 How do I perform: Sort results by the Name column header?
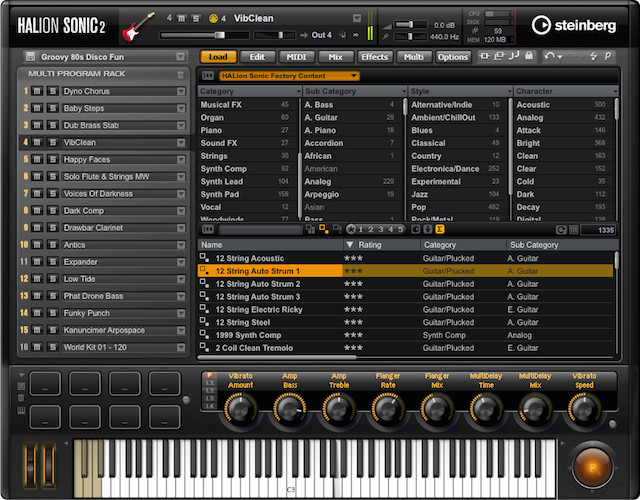click(270, 245)
